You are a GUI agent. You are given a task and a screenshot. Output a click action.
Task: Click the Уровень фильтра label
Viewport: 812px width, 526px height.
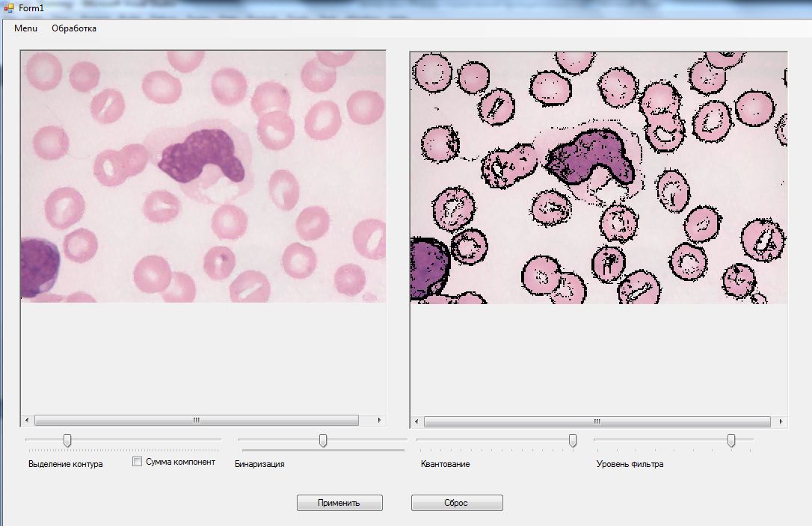point(630,465)
